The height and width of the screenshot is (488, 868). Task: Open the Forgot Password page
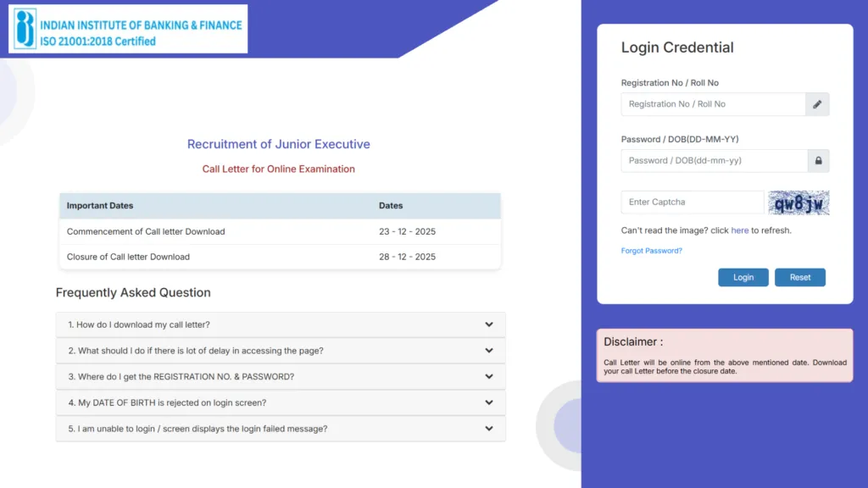point(651,250)
